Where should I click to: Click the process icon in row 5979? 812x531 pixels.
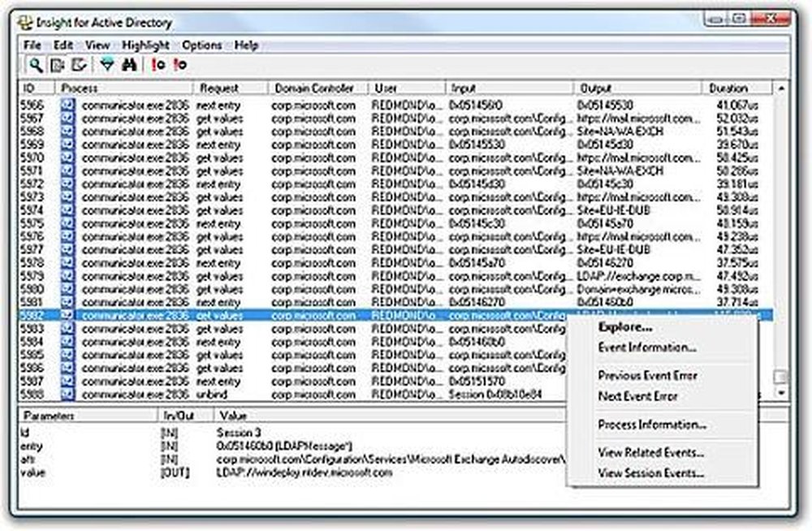coord(67,276)
